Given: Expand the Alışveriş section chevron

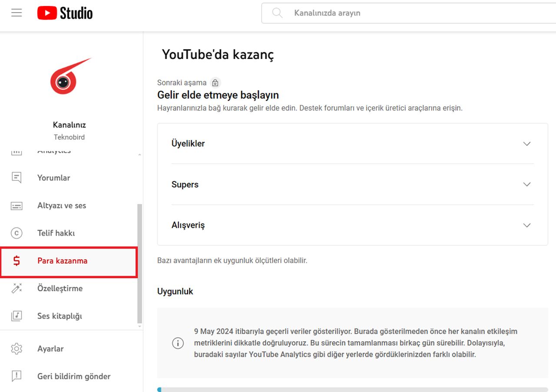Looking at the screenshot, I should point(527,225).
